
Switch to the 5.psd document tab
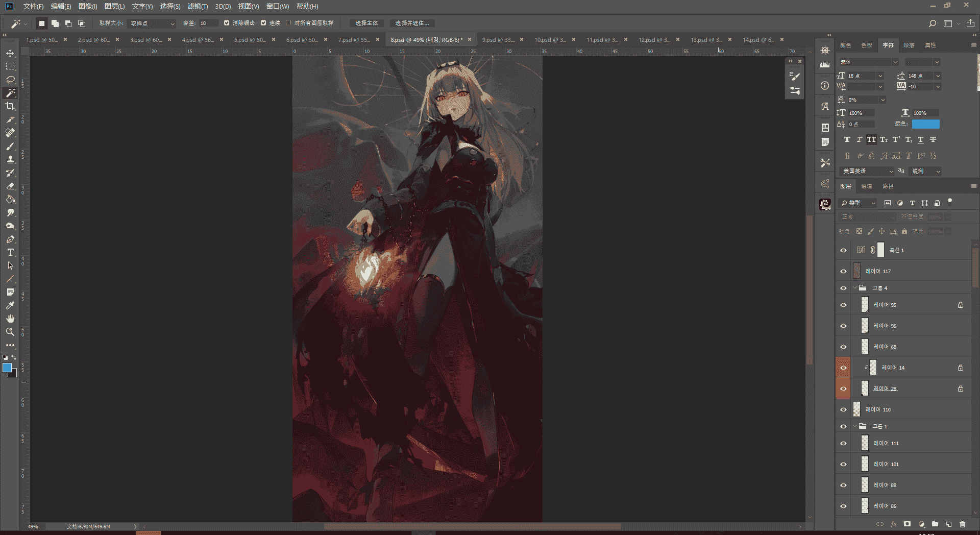250,39
